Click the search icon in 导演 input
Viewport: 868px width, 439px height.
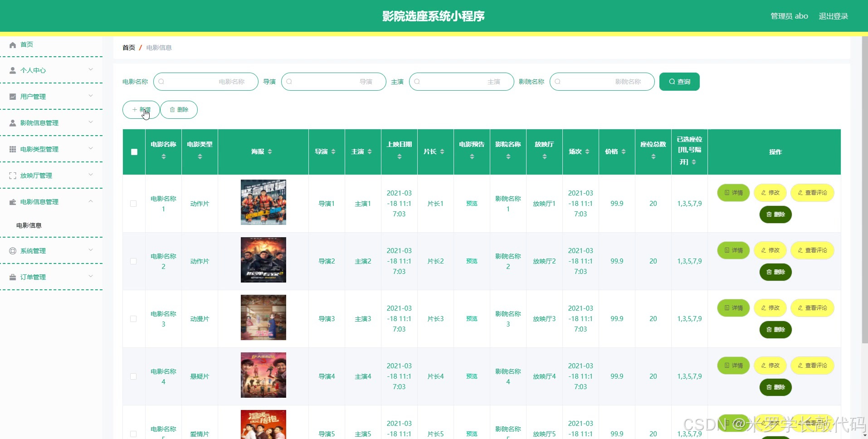coord(289,82)
